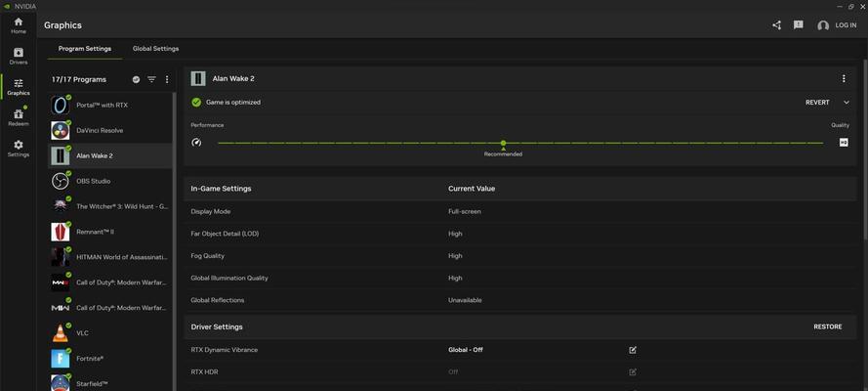
Task: Click REVERT optimization button
Action: point(817,103)
